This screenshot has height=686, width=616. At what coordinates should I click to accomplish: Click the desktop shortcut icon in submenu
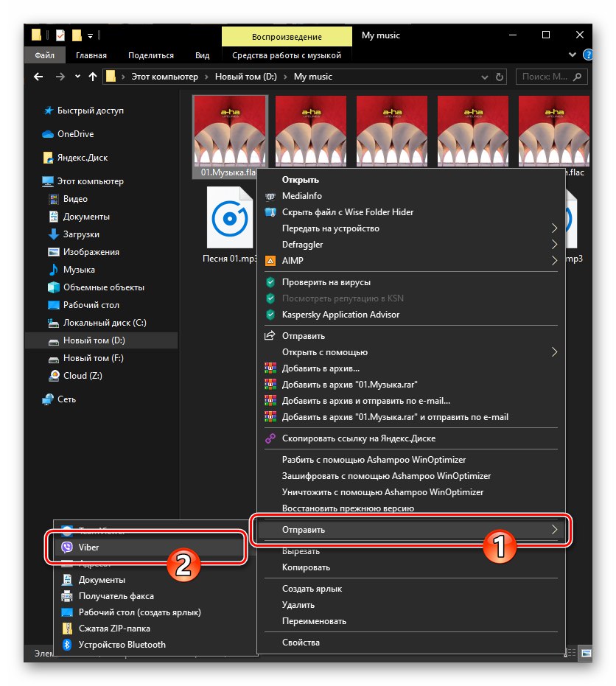click(x=67, y=612)
